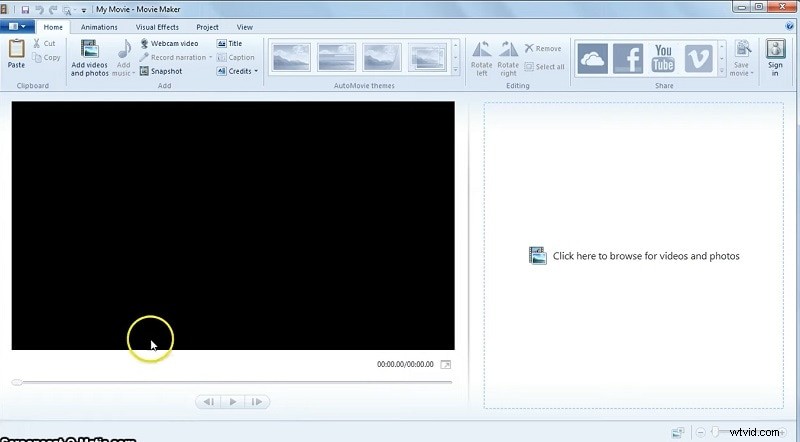800x442 pixels.
Task: Select the fourth AutoMovie theme thumbnail
Action: click(428, 57)
